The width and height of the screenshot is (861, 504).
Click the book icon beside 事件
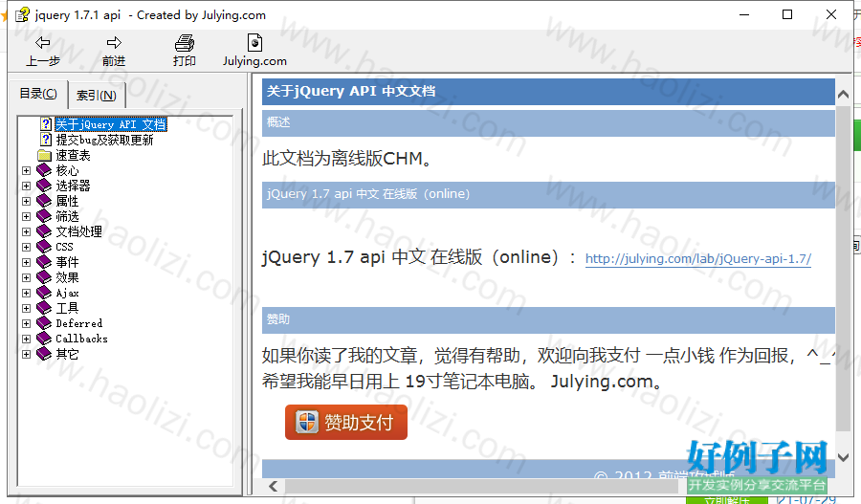pyautogui.click(x=44, y=262)
